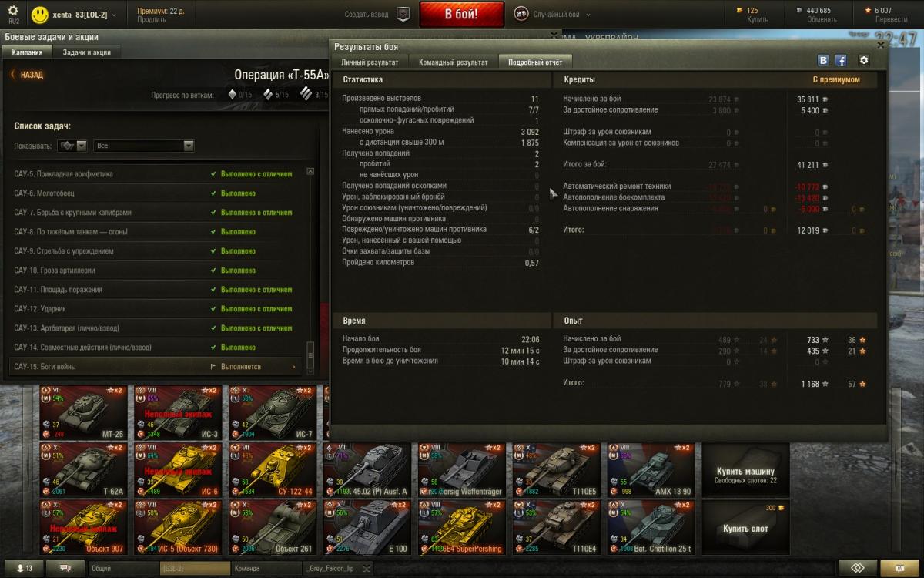Share battle results on Facebook

841,61
